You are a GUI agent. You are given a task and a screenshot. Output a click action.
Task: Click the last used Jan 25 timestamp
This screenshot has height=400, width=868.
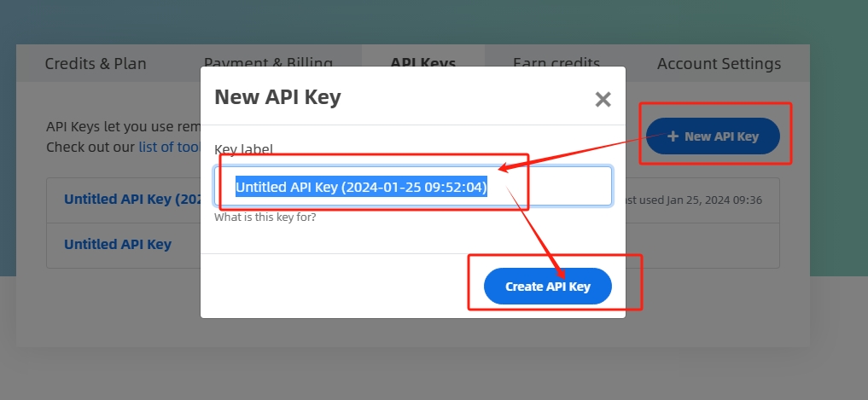[694, 200]
